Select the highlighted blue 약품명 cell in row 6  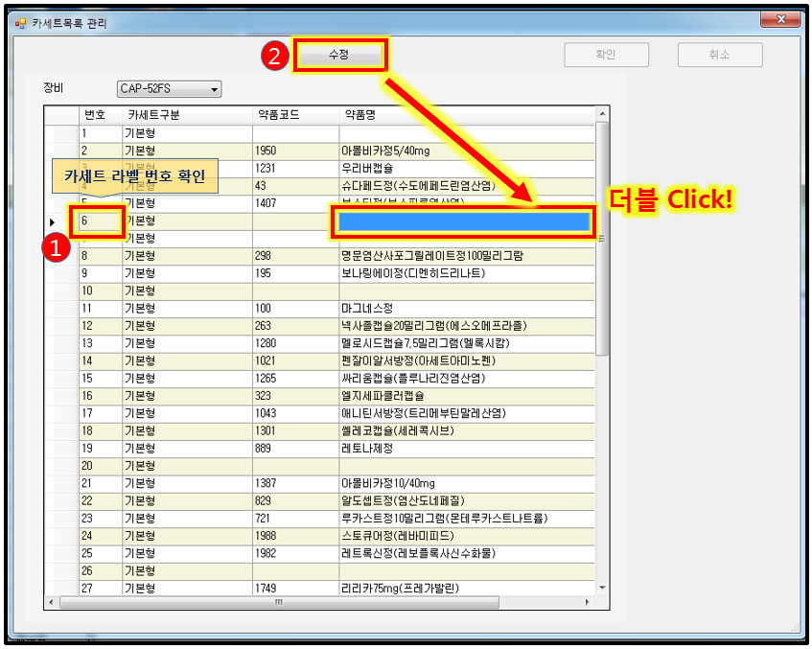464,221
